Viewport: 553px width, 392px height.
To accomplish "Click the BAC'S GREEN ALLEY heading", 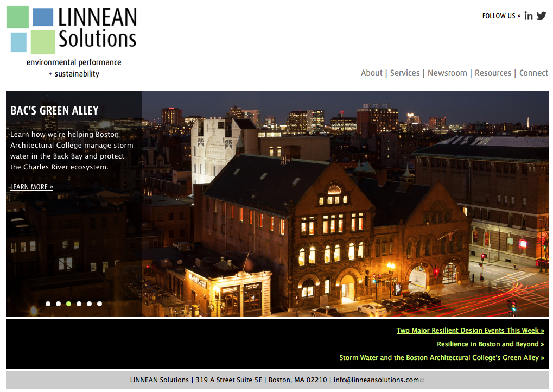I will tap(54, 110).
